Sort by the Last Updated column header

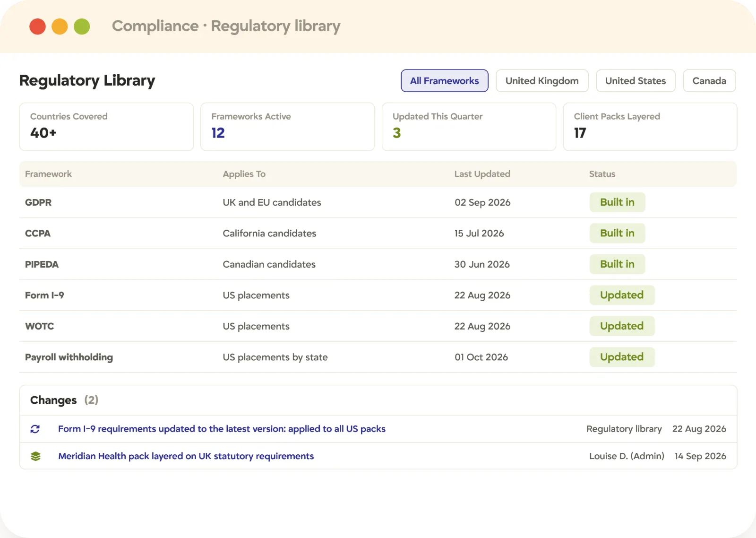click(x=482, y=174)
